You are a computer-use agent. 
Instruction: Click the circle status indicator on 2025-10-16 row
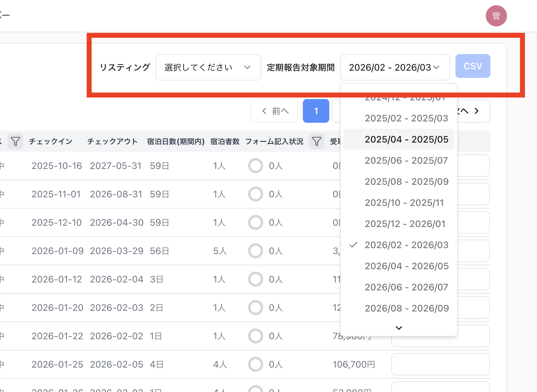click(x=255, y=166)
